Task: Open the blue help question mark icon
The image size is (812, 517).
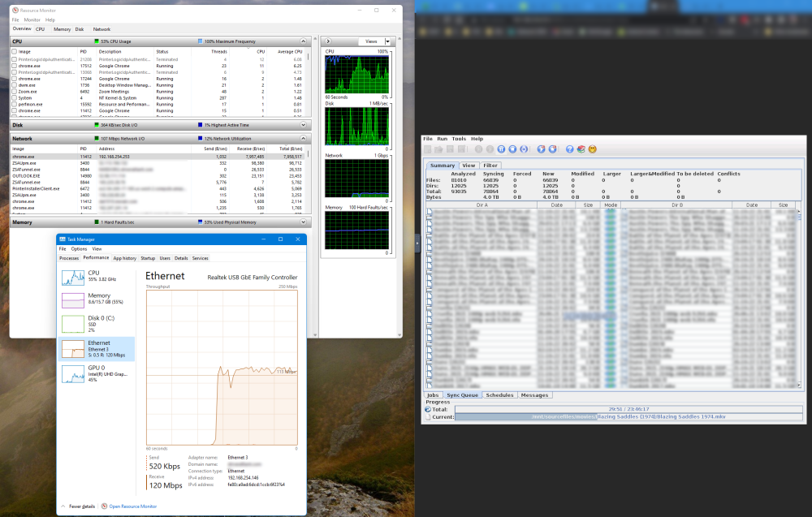Action: tap(570, 149)
